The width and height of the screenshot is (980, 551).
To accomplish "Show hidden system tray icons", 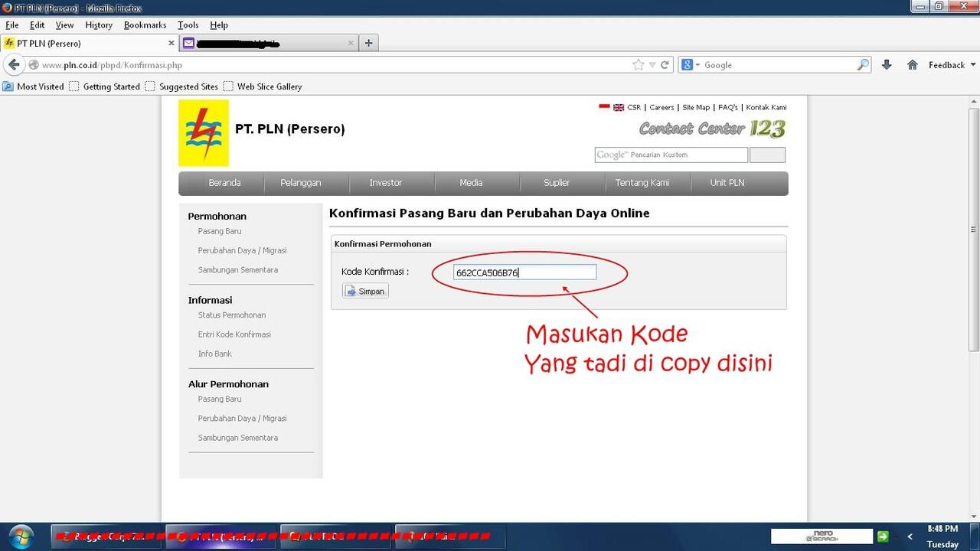I will (x=910, y=536).
